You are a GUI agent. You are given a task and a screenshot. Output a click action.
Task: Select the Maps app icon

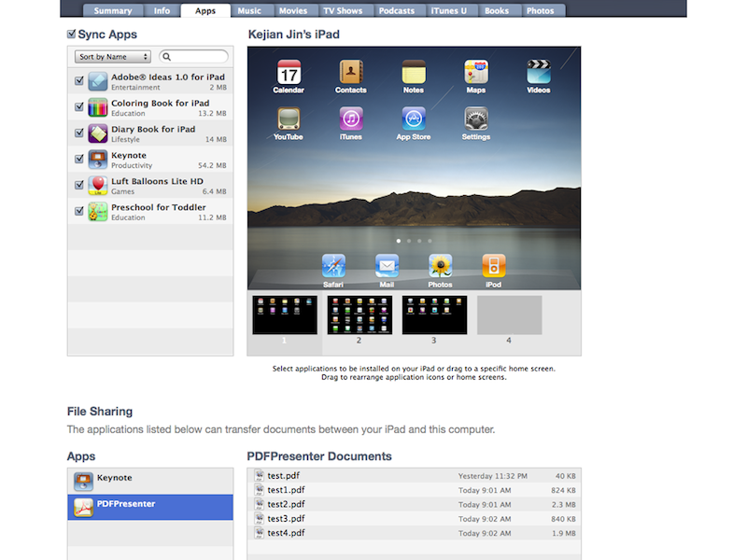(x=476, y=73)
